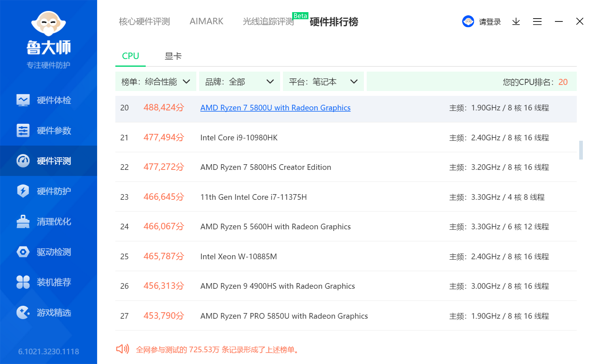The height and width of the screenshot is (364, 595).
Task: Select Intel Xeon W-10885M row
Action: pyautogui.click(x=346, y=256)
